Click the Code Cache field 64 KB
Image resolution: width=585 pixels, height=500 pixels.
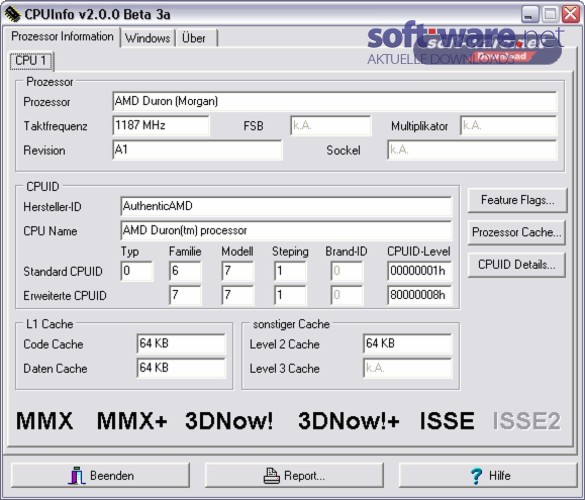pyautogui.click(x=181, y=344)
